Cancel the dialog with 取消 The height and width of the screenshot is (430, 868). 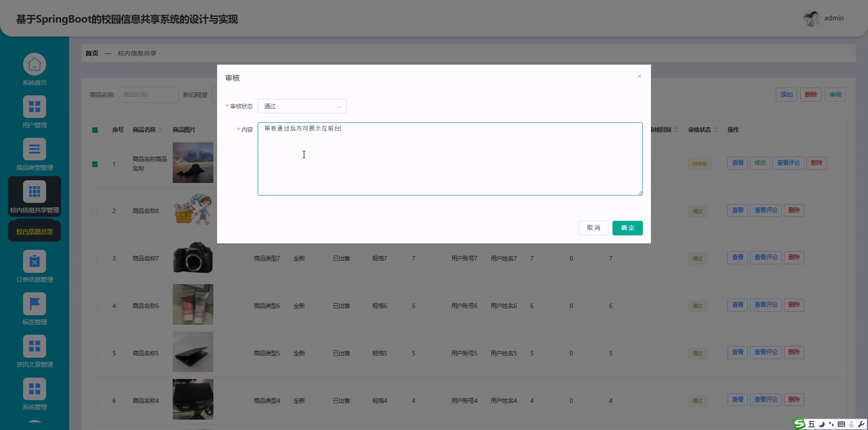click(593, 228)
